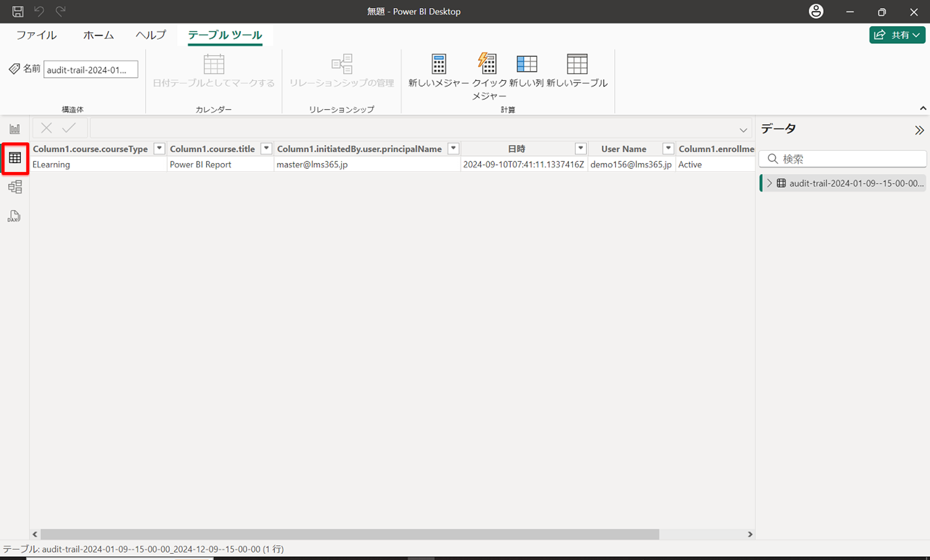Click the Active cell
Screen dimensions: 930x560
pyautogui.click(x=715, y=164)
